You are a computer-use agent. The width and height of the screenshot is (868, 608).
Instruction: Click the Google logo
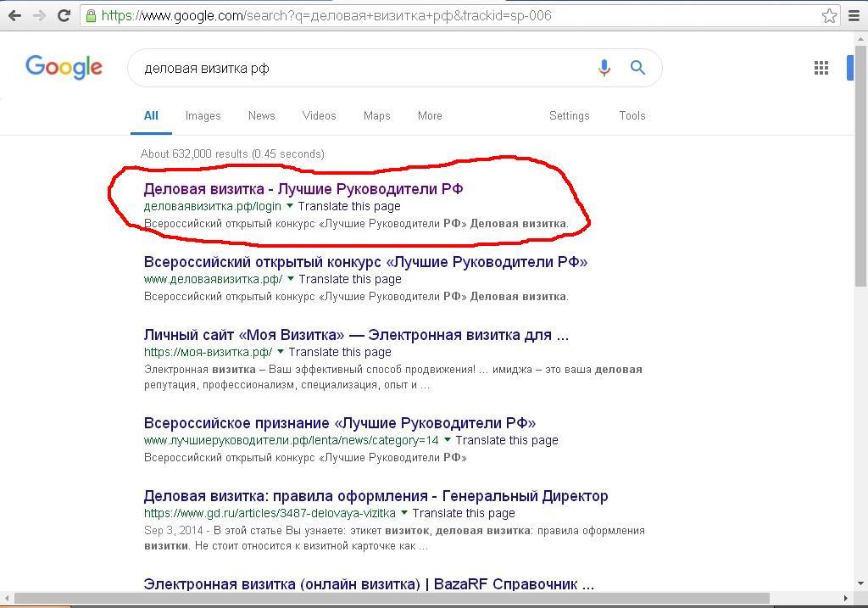click(x=64, y=67)
